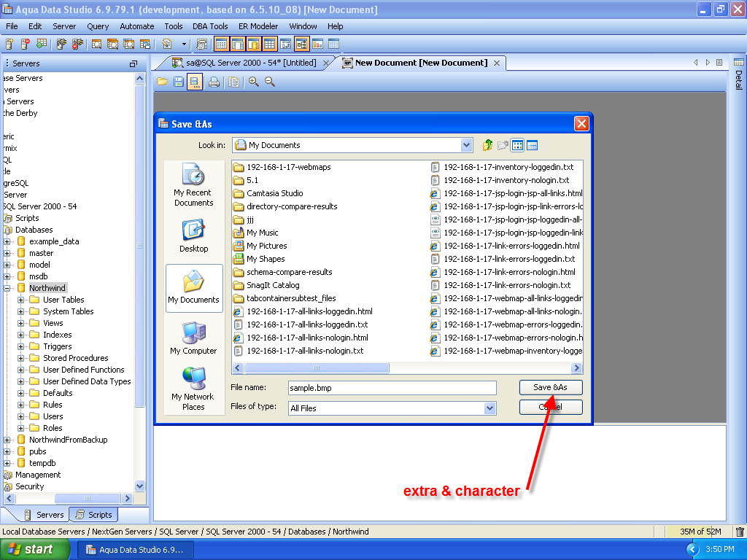Open the File menu
This screenshot has width=747, height=560.
[12, 26]
